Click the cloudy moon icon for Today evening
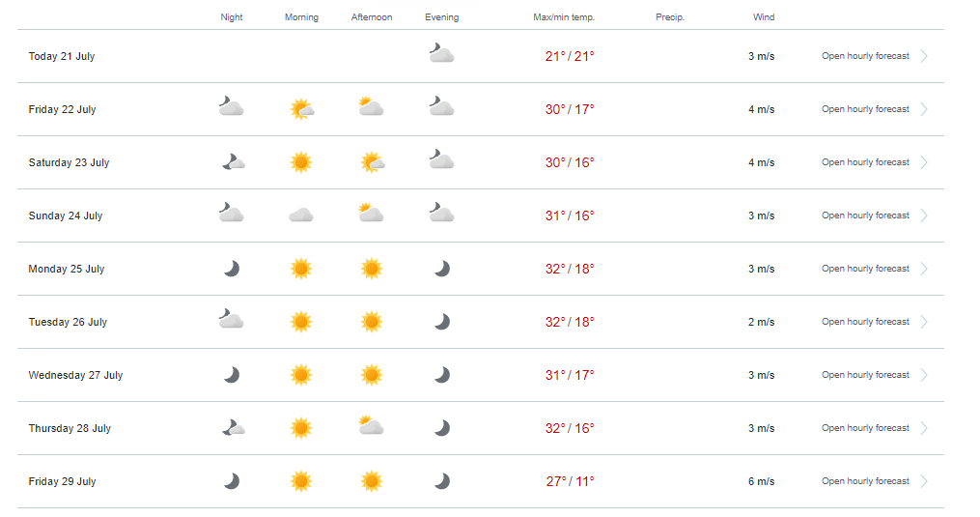This screenshot has height=517, width=980. 441,53
